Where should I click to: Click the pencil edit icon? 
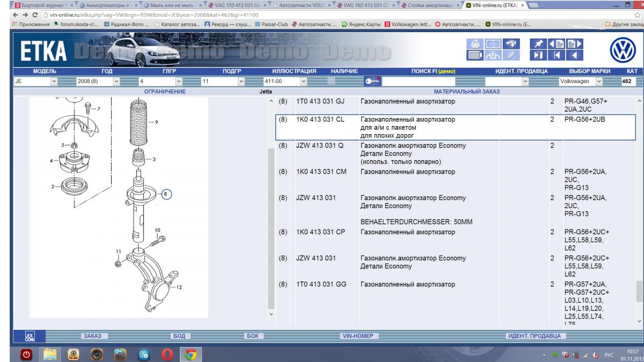click(x=511, y=55)
